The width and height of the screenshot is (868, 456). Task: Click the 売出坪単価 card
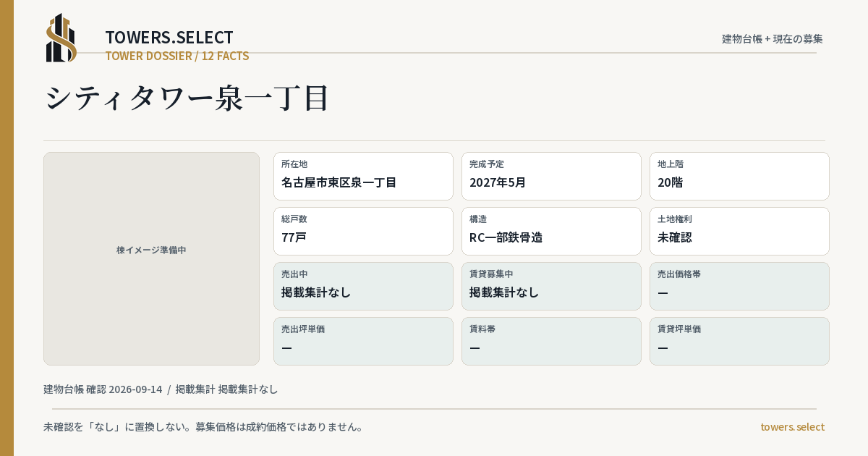point(363,341)
